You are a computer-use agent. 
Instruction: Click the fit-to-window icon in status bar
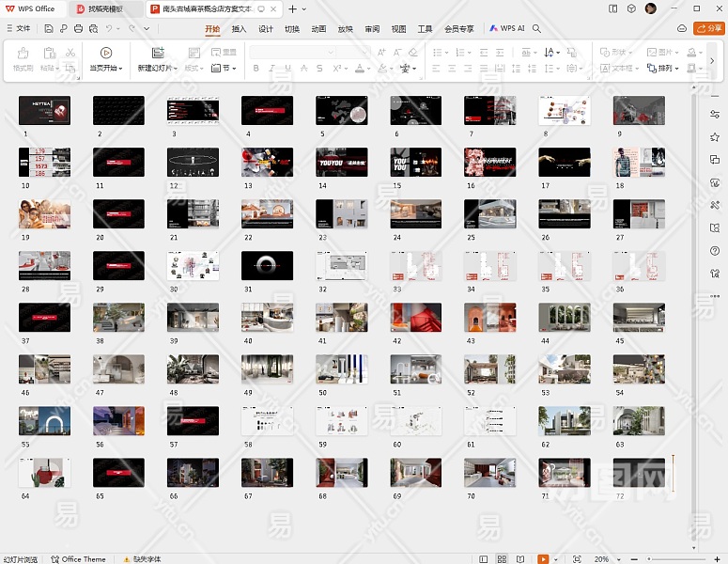pos(576,559)
